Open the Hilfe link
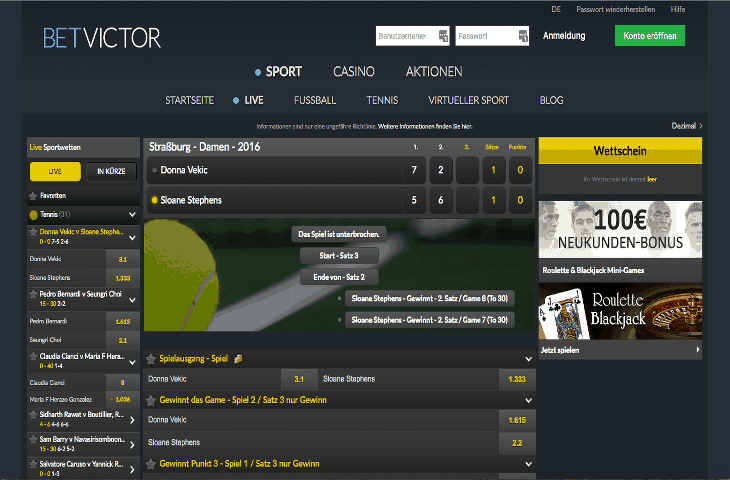The width and height of the screenshot is (730, 480). coord(677,9)
